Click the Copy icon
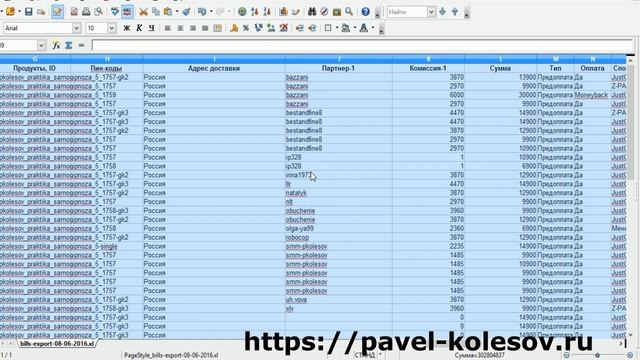 156,12
